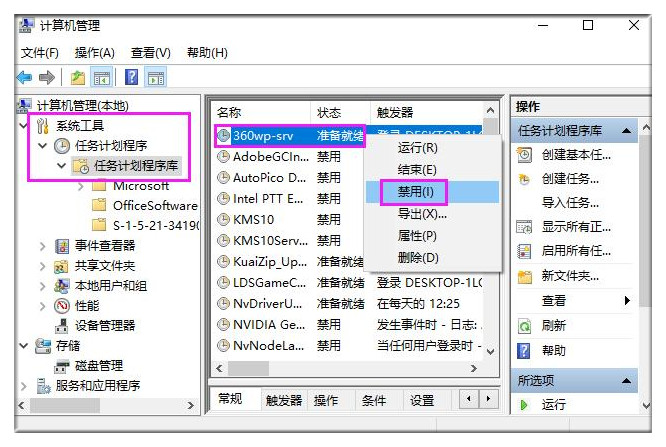Toggle the show/hide console tree icon
Screen dimensions: 666x447
102,78
